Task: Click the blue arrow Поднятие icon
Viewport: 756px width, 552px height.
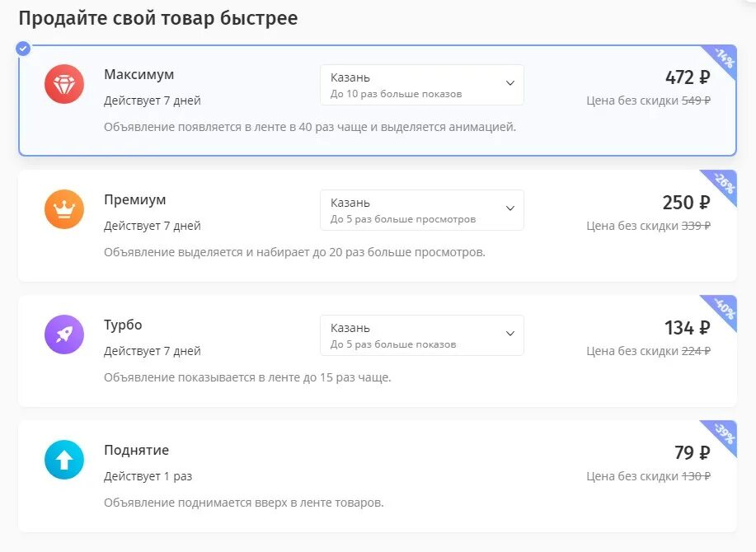Action: (x=64, y=460)
